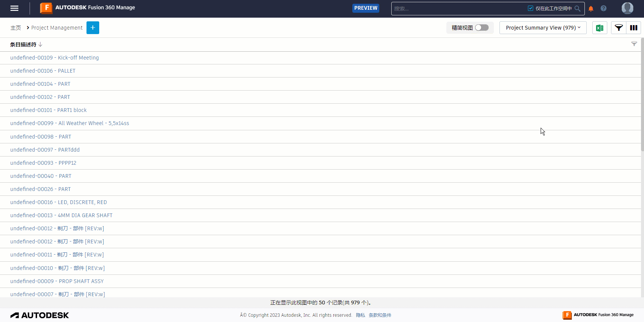Image resolution: width=644 pixels, height=322 pixels.
Task: Click the vertical scrollbar thumb
Action: (642, 94)
